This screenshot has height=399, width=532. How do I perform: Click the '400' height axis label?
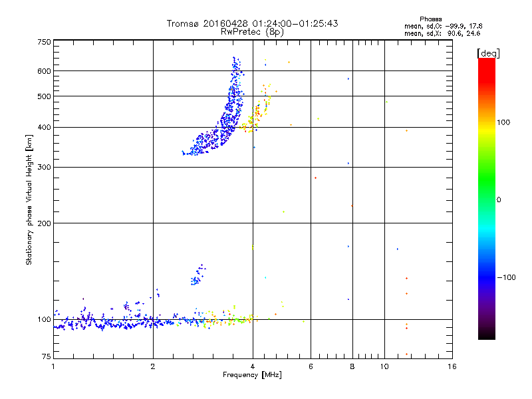coord(44,127)
